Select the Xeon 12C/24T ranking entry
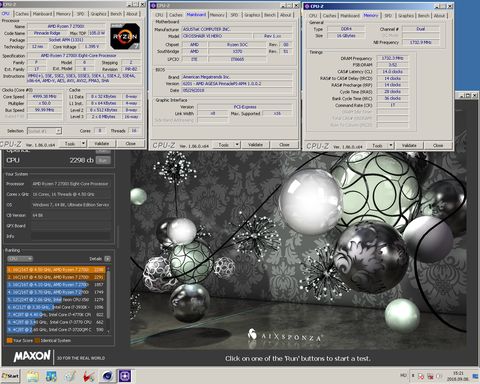 pos(56,300)
